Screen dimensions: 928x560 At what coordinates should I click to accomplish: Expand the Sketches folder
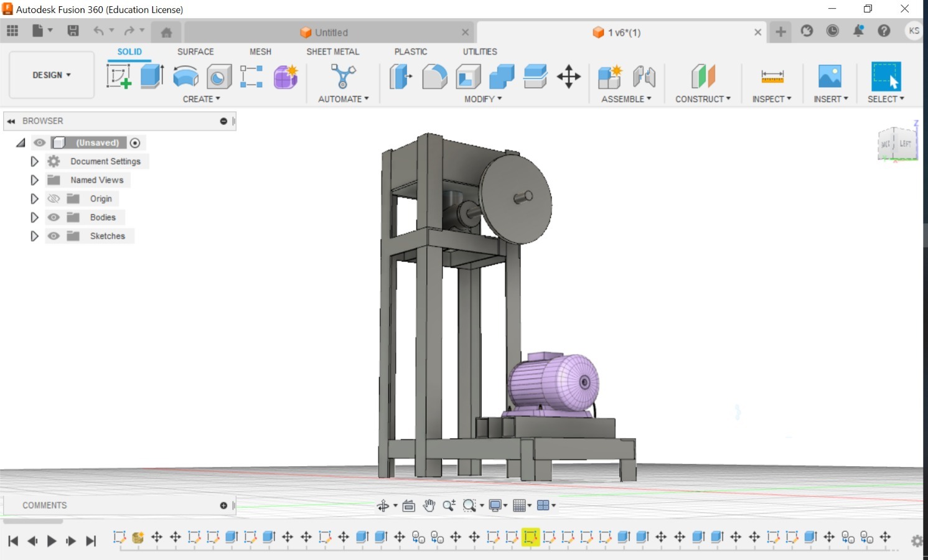point(34,236)
